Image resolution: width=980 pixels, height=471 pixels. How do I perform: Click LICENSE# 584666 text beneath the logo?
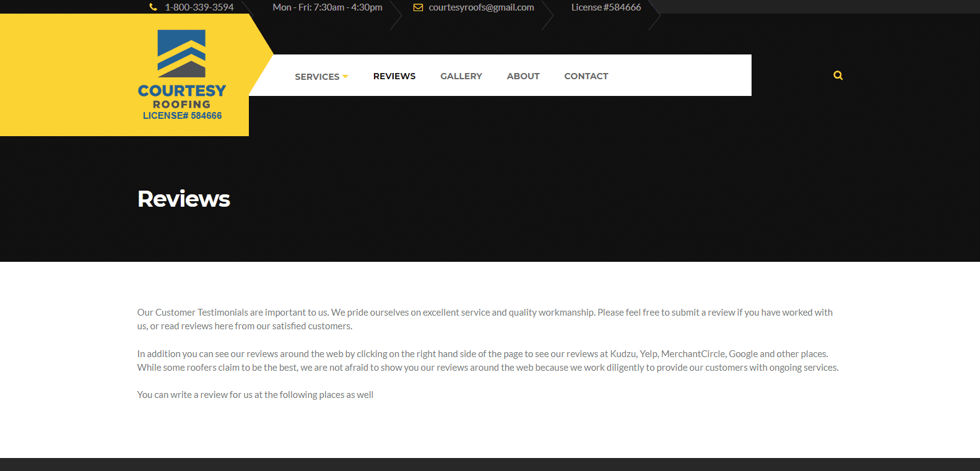[x=182, y=116]
